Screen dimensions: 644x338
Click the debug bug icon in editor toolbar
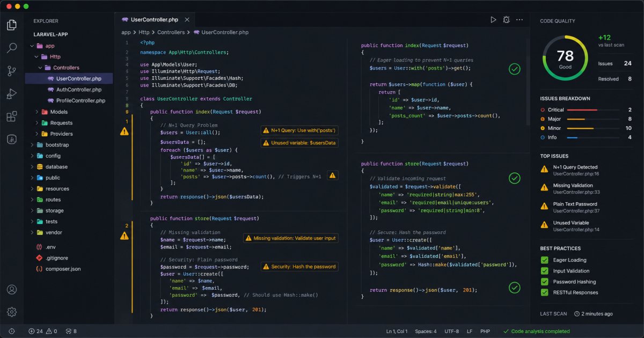click(506, 20)
